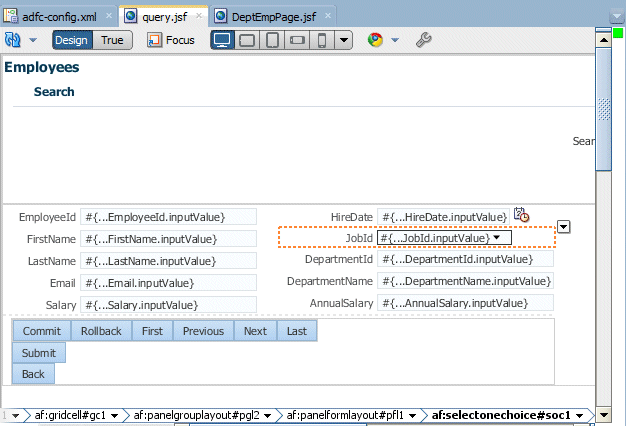Screen dimensions: 626x426
Task: Click the vertical scrollbar thumb
Action: [604, 109]
